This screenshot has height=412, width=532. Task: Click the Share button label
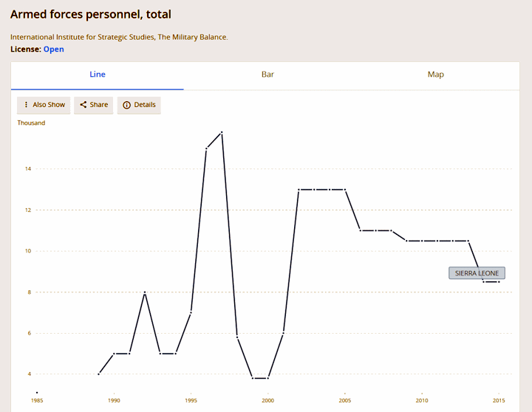[x=99, y=105]
